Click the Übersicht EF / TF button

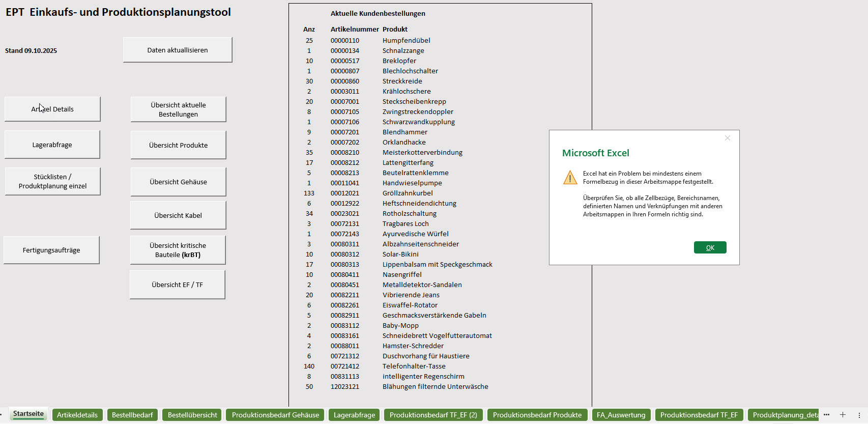pos(177,285)
